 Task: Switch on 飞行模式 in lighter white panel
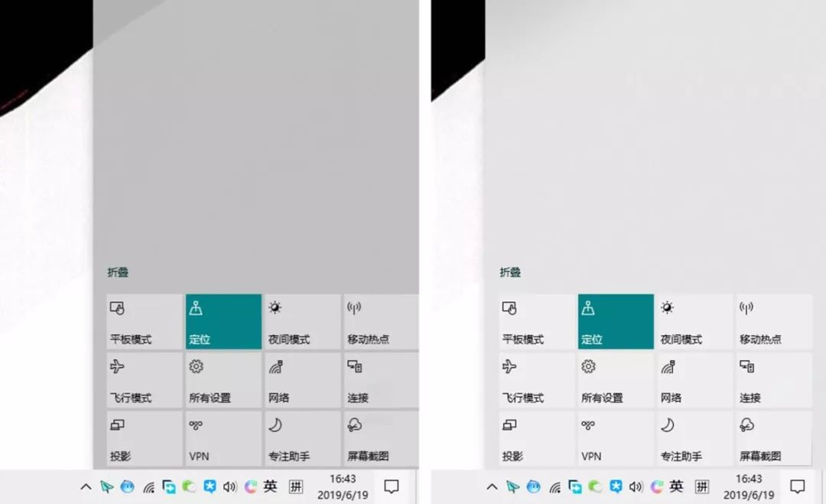(537, 380)
